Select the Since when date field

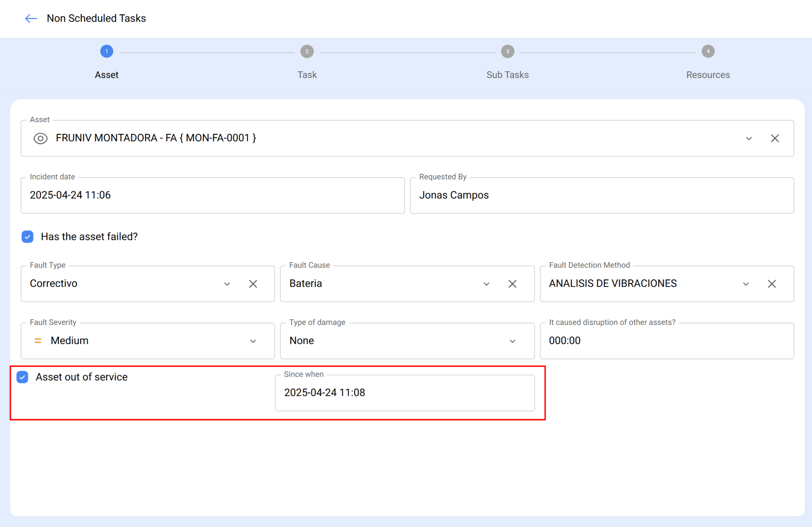pos(405,393)
